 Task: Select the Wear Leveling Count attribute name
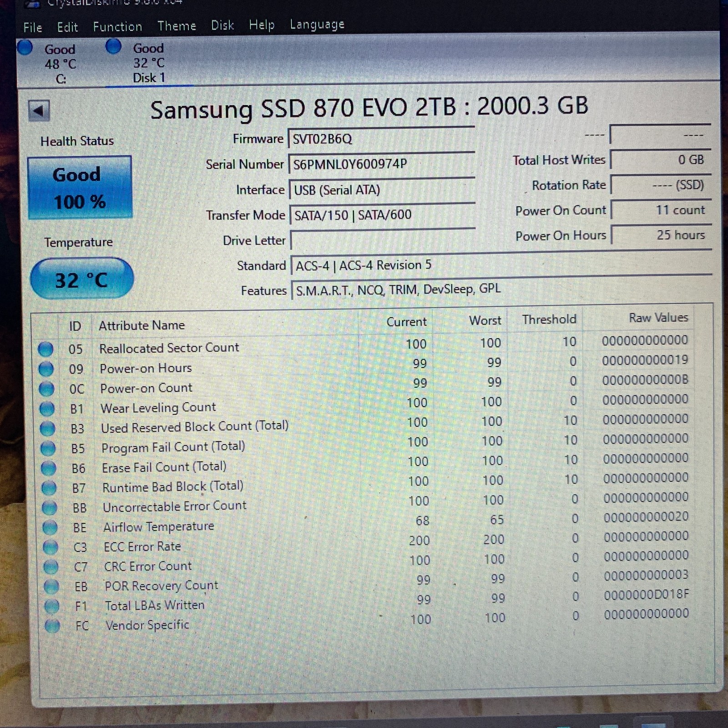coord(158,408)
